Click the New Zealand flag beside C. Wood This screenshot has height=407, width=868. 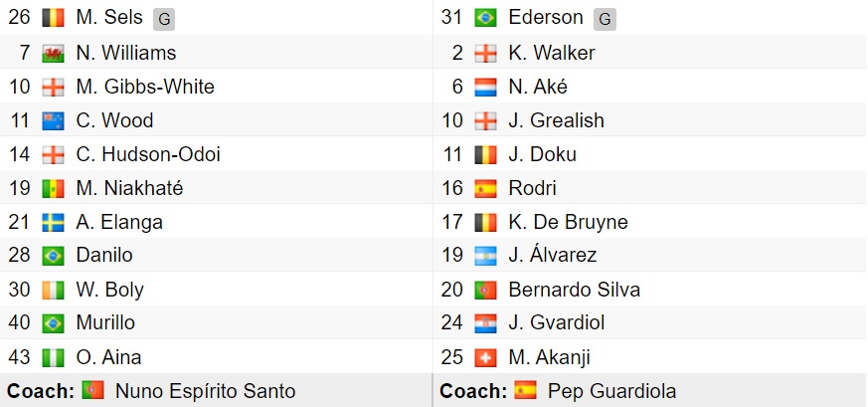coord(53,121)
